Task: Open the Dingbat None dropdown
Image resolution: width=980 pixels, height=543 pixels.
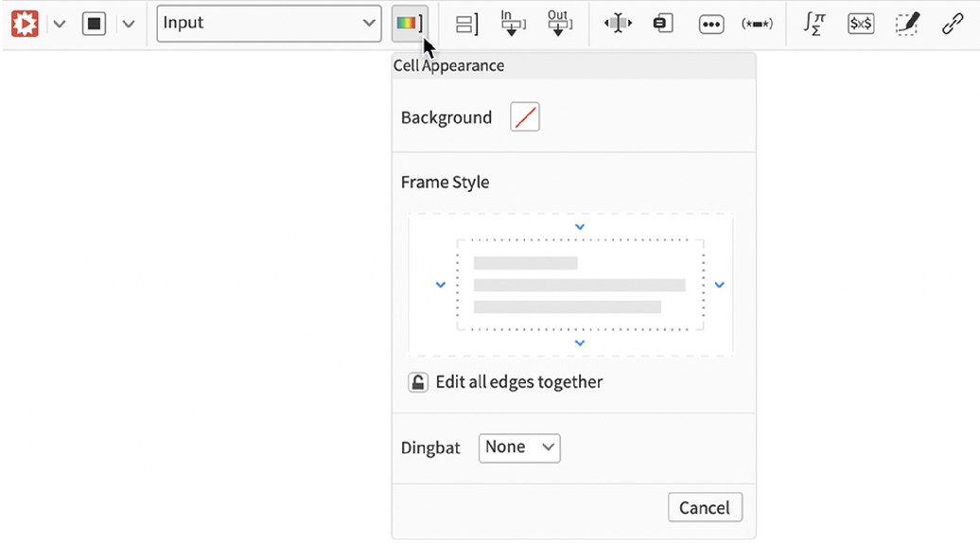Action: pos(519,447)
